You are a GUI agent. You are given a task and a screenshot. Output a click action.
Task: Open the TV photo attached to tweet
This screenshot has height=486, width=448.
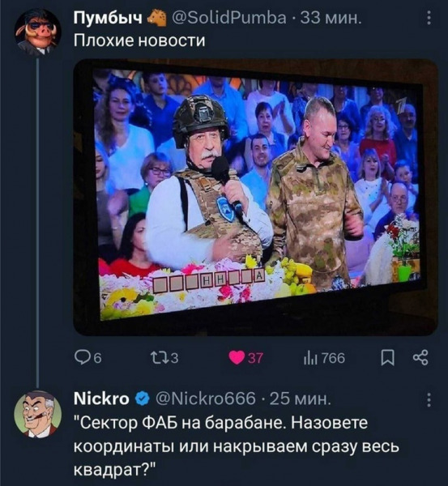[x=255, y=197]
